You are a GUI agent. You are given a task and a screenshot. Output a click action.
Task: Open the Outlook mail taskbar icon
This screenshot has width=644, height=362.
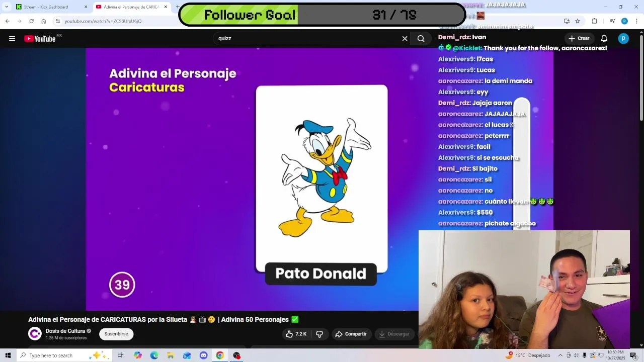(x=187, y=355)
